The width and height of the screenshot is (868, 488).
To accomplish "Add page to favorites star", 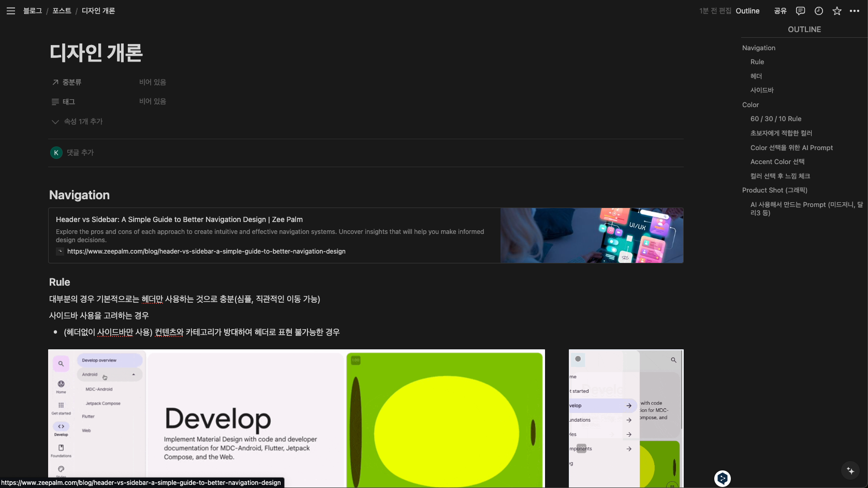I will click(x=837, y=11).
